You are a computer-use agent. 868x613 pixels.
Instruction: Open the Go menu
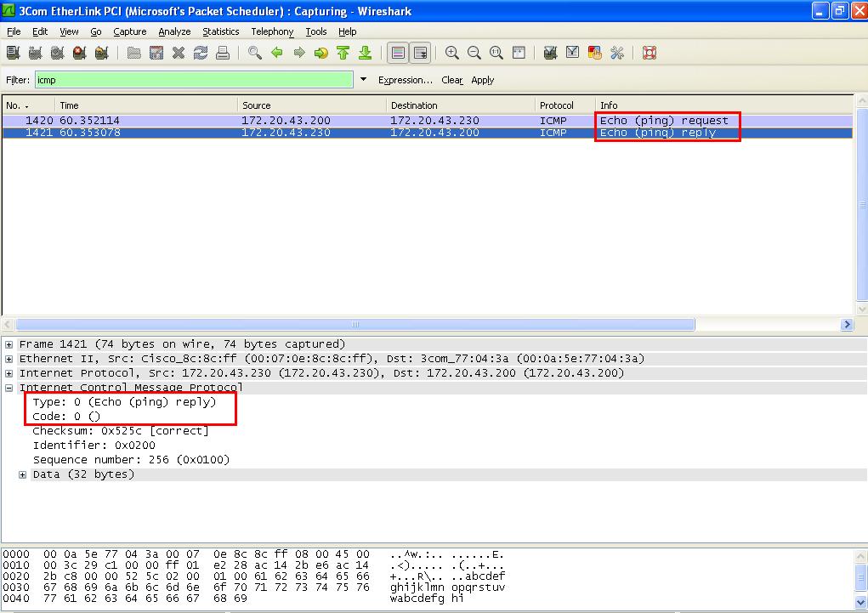[96, 31]
